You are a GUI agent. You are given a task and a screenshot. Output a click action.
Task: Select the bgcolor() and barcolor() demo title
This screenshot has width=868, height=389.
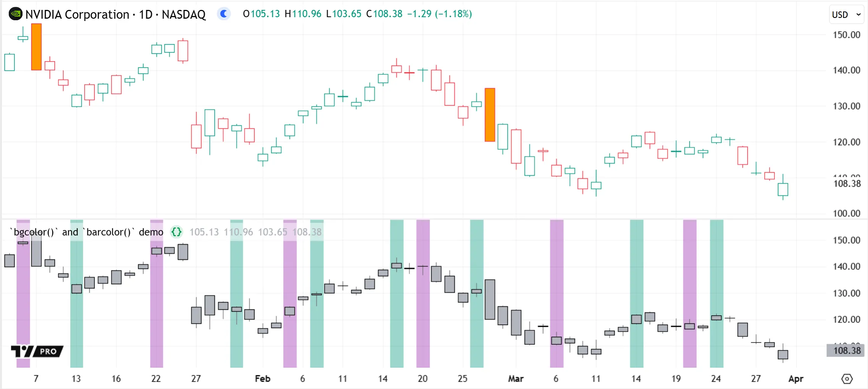(87, 232)
